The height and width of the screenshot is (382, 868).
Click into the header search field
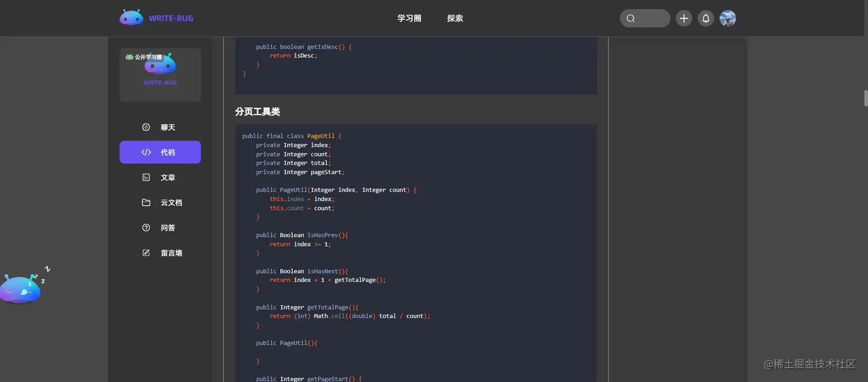click(x=652, y=18)
